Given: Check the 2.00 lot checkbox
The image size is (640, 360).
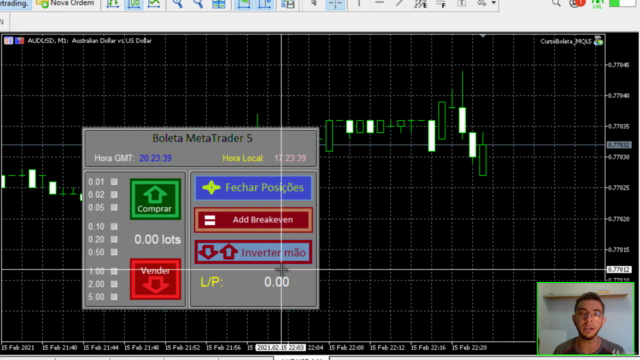Looking at the screenshot, I should pyautogui.click(x=114, y=284).
